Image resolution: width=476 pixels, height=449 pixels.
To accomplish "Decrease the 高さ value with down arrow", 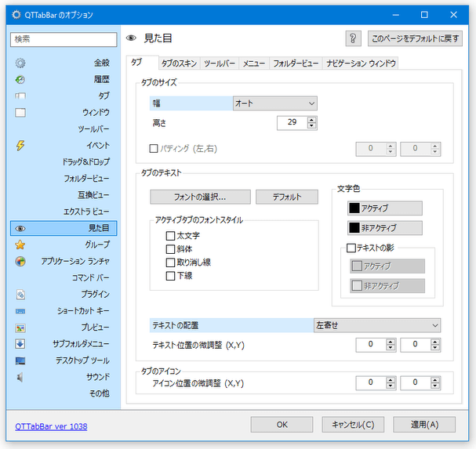I will 312,126.
